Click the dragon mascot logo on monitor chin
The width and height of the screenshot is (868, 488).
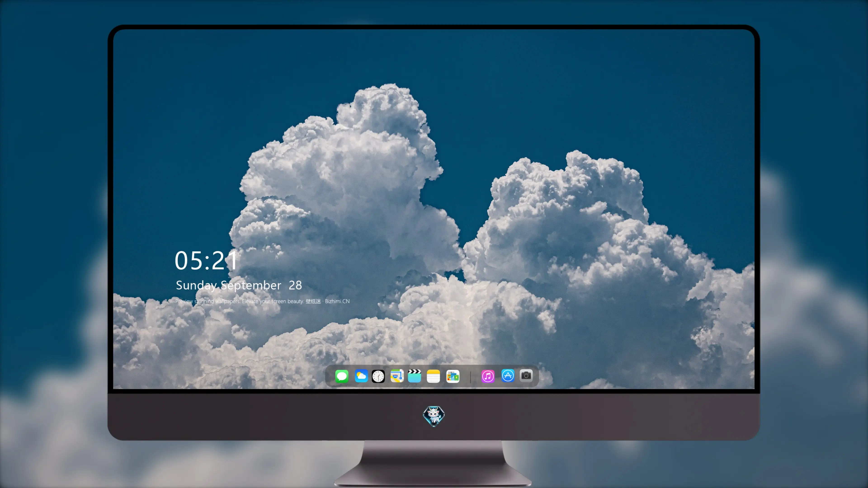click(x=434, y=416)
